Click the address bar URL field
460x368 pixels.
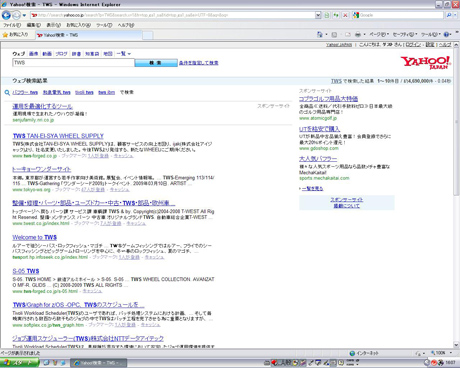pos(172,15)
